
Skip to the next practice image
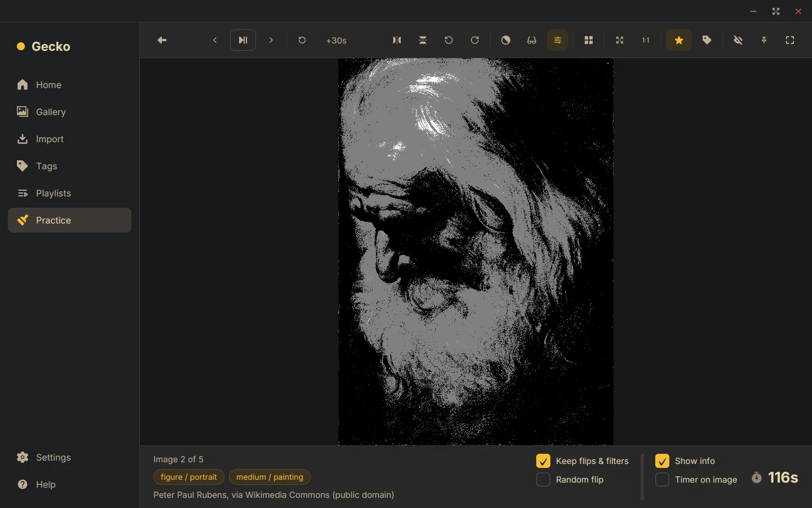[x=271, y=40]
